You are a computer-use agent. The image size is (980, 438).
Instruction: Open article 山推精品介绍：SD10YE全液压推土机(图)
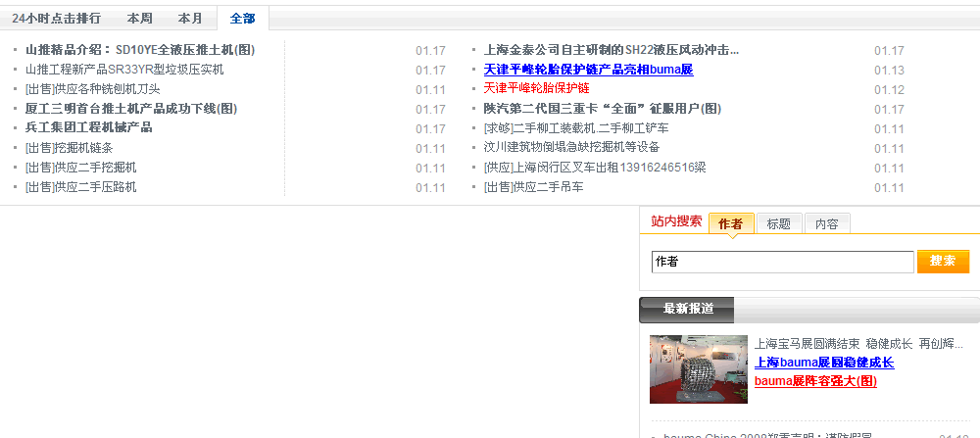[x=140, y=50]
